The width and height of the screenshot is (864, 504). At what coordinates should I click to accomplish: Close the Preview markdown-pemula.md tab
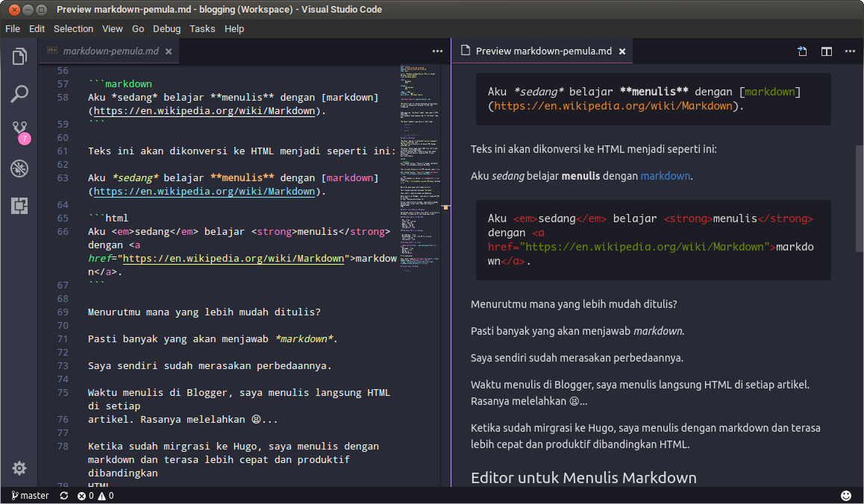[622, 52]
